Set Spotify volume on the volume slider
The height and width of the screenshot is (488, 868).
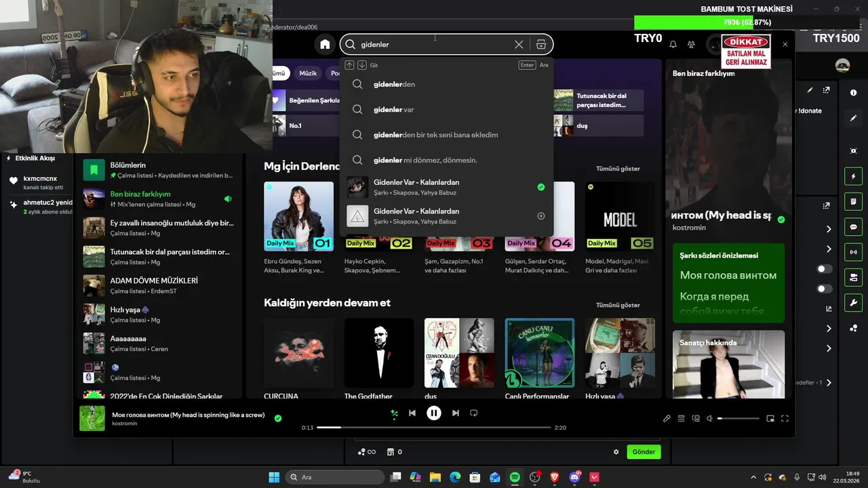point(738,419)
